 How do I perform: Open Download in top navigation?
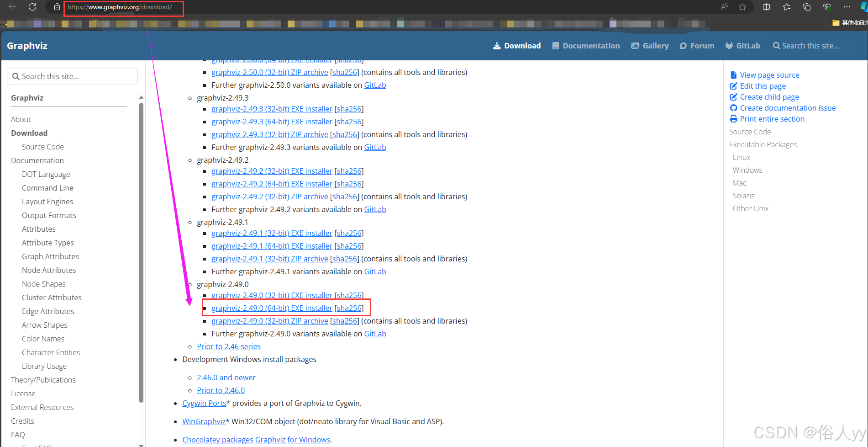coord(522,46)
